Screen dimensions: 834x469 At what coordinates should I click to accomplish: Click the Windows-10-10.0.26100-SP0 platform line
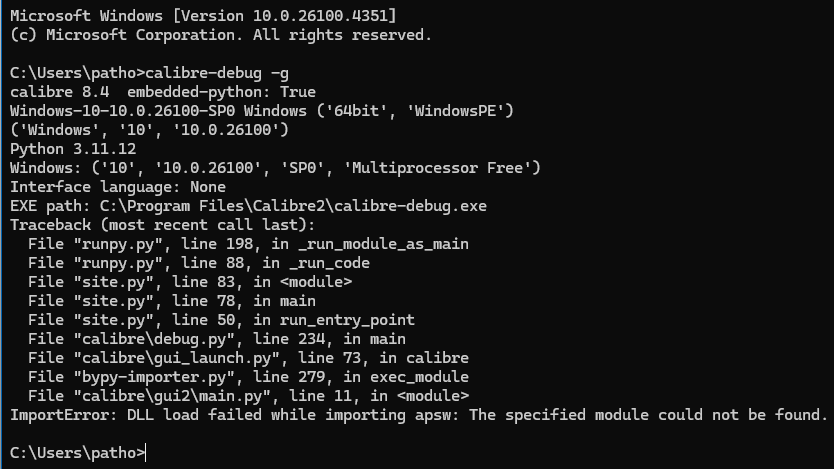(x=262, y=110)
